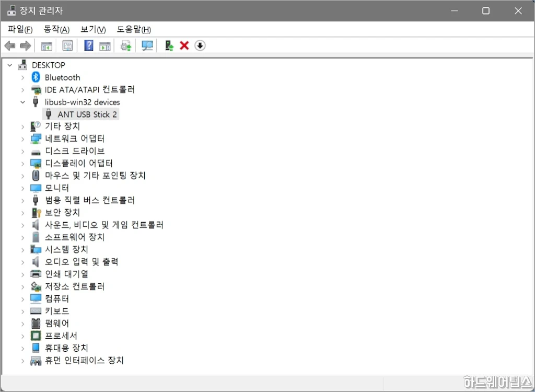Click the show/hide console tree icon
This screenshot has width=535, height=392.
(x=46, y=46)
